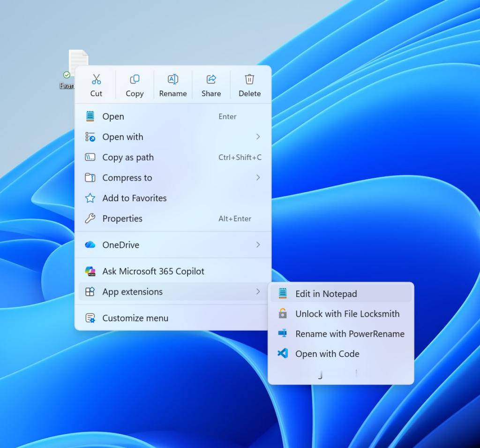The width and height of the screenshot is (480, 448).
Task: Click the Open with label
Action: 123,137
